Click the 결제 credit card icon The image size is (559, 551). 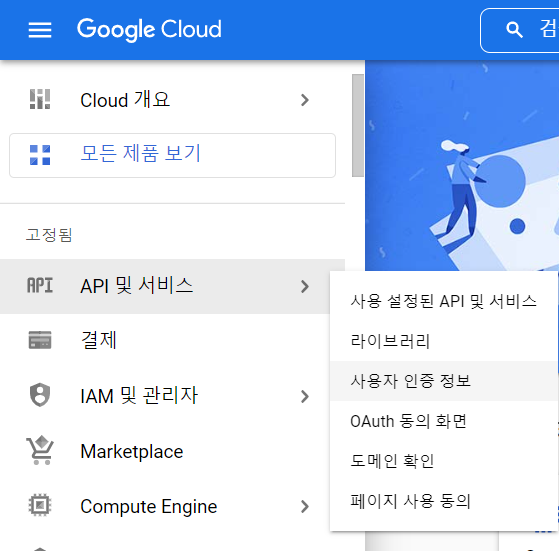pyautogui.click(x=40, y=340)
